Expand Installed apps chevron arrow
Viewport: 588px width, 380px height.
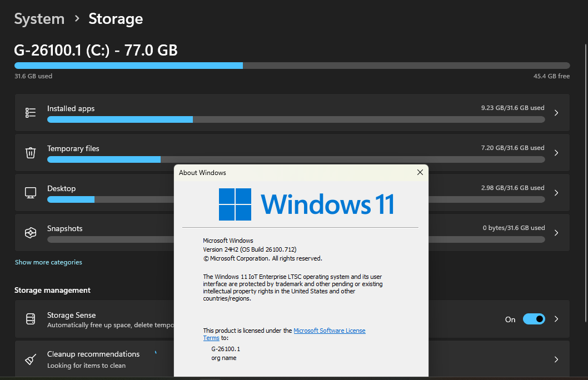[x=556, y=112]
